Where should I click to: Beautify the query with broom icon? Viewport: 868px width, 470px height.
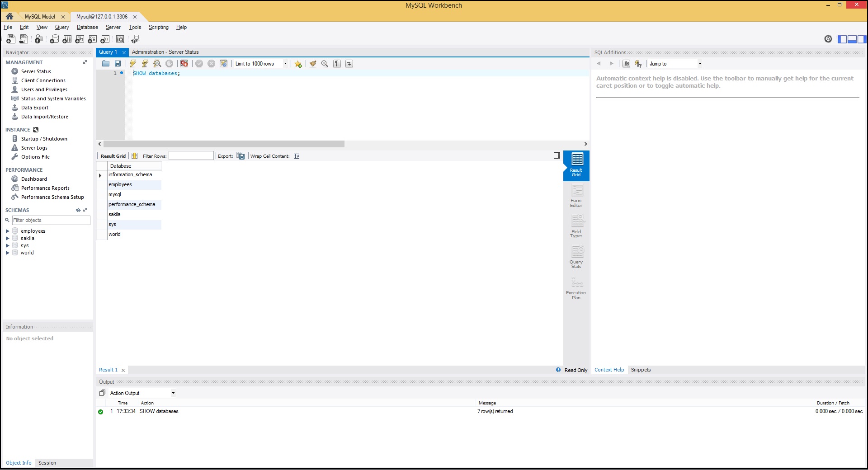pos(313,64)
